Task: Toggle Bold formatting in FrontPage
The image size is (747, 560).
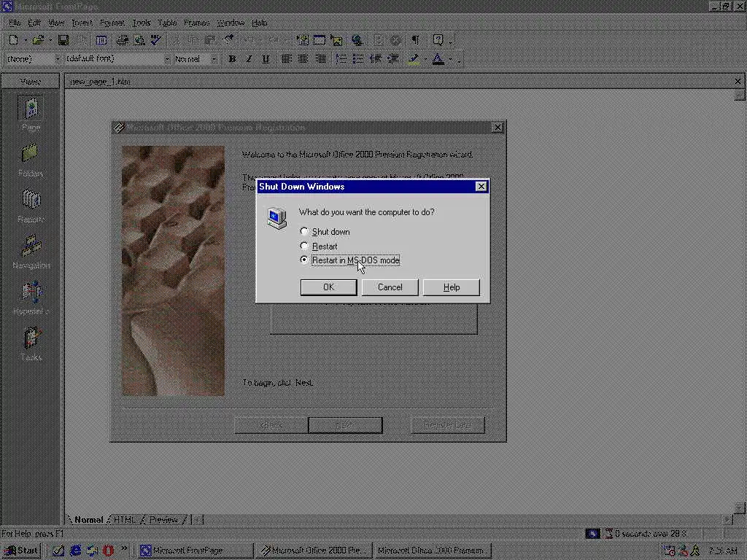Action: pyautogui.click(x=232, y=59)
